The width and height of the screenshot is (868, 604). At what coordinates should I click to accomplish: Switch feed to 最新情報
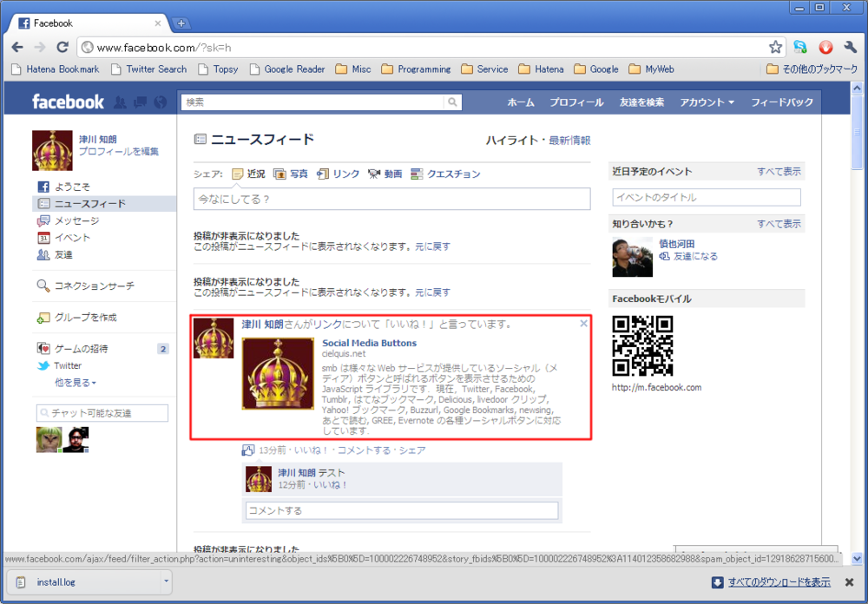click(569, 141)
